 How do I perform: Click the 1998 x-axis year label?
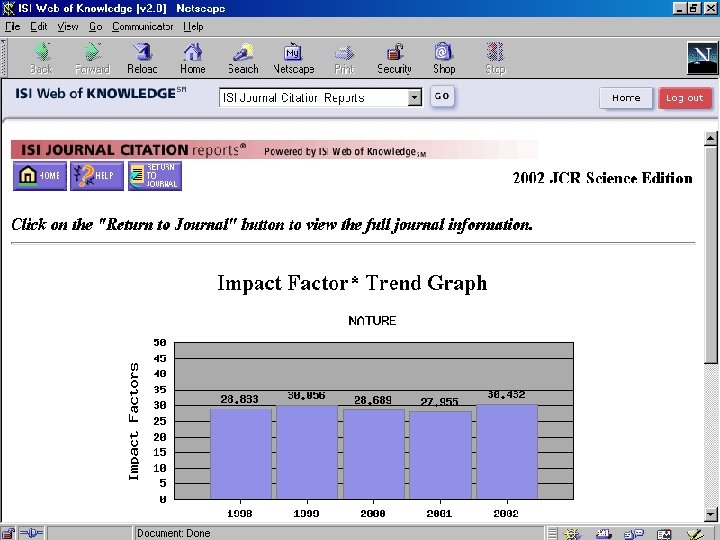pyautogui.click(x=240, y=513)
